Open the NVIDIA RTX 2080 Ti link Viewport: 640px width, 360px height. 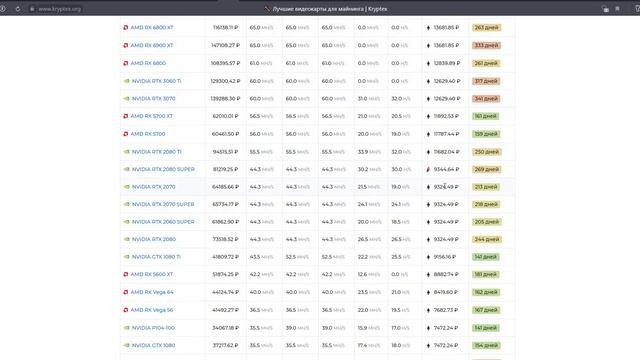click(156, 151)
